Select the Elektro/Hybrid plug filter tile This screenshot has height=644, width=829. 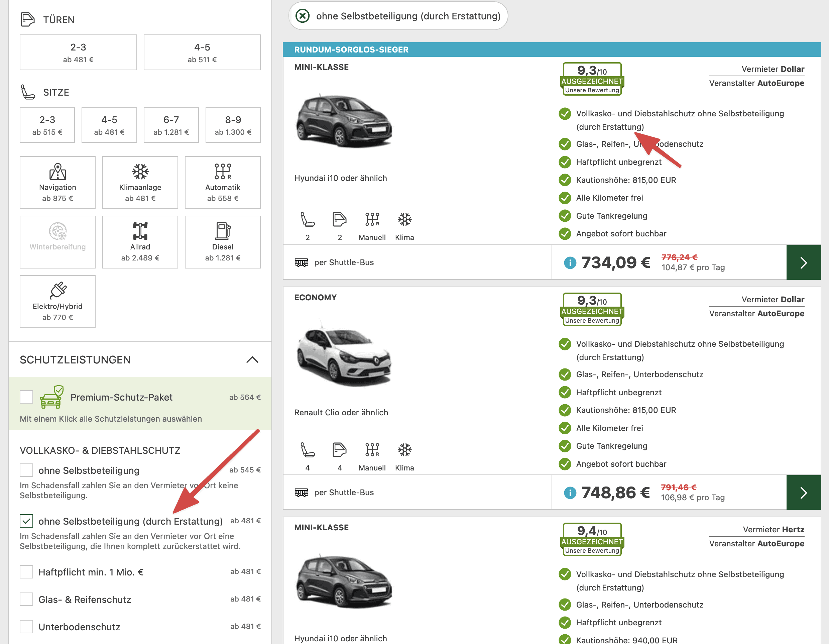(57, 301)
